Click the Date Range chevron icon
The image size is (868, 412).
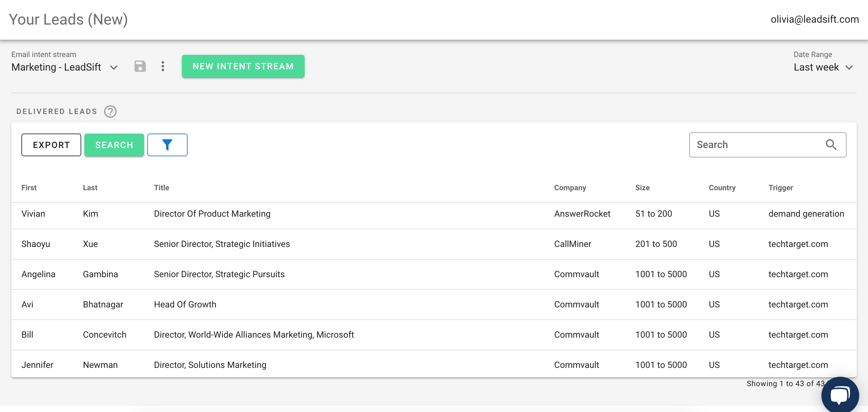[849, 67]
